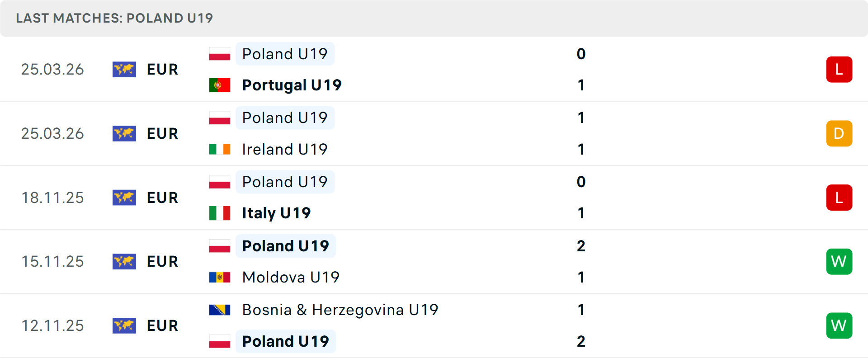Open the Moldova U19 team link

[291, 277]
